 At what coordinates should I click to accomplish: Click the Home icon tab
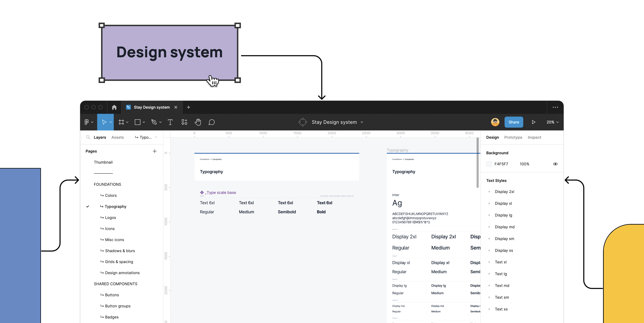tap(114, 107)
